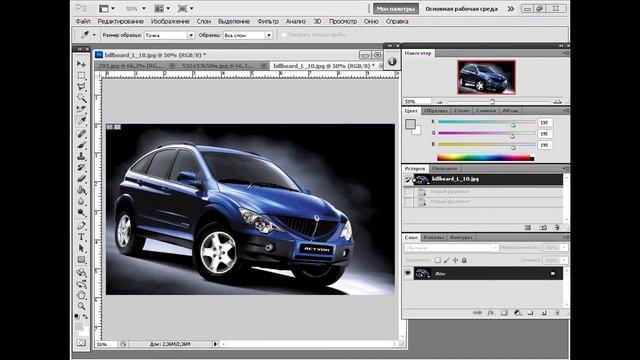Open zoom level dropdown in top bar
This screenshot has width=640, height=360.
click(143, 8)
